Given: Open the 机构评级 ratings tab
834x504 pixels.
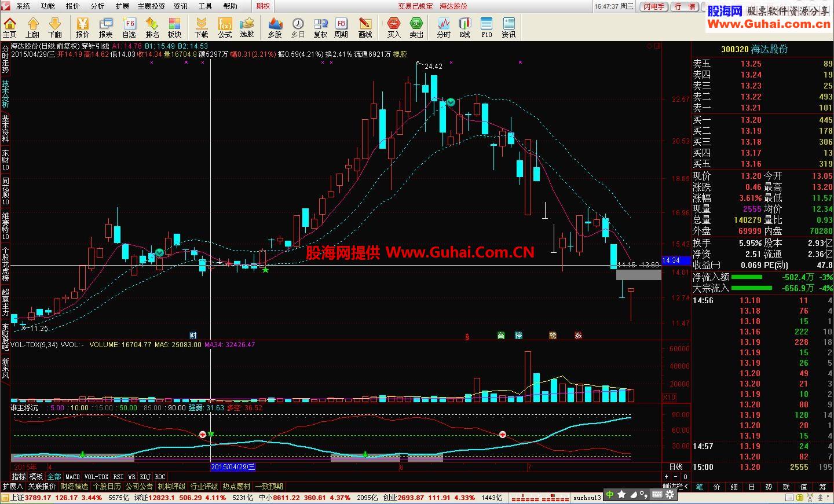Looking at the screenshot, I should (172, 487).
